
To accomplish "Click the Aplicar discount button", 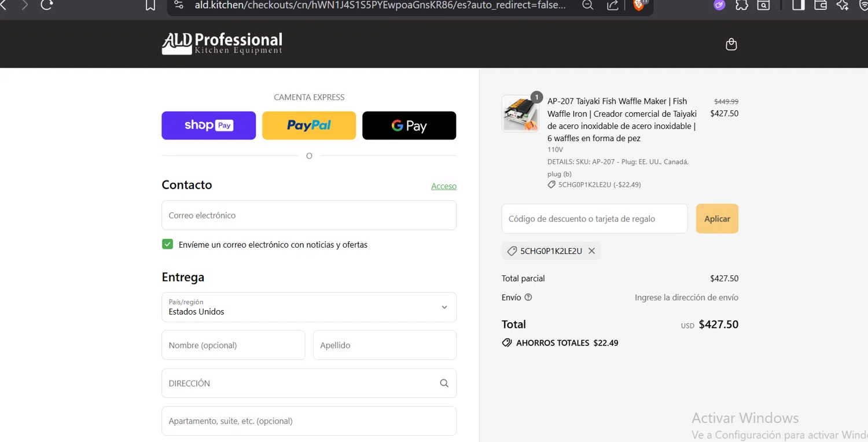I will point(717,219).
